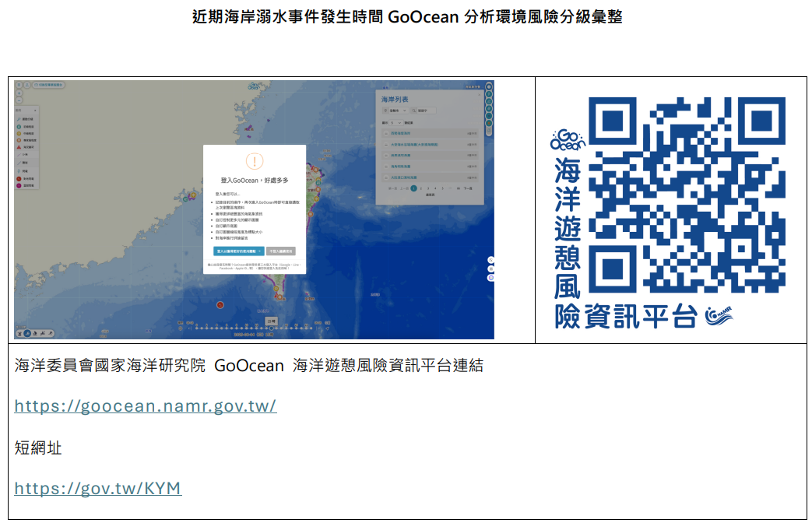812x523 pixels.
Task: Go to page 5 of the coast list
Action: click(x=443, y=188)
